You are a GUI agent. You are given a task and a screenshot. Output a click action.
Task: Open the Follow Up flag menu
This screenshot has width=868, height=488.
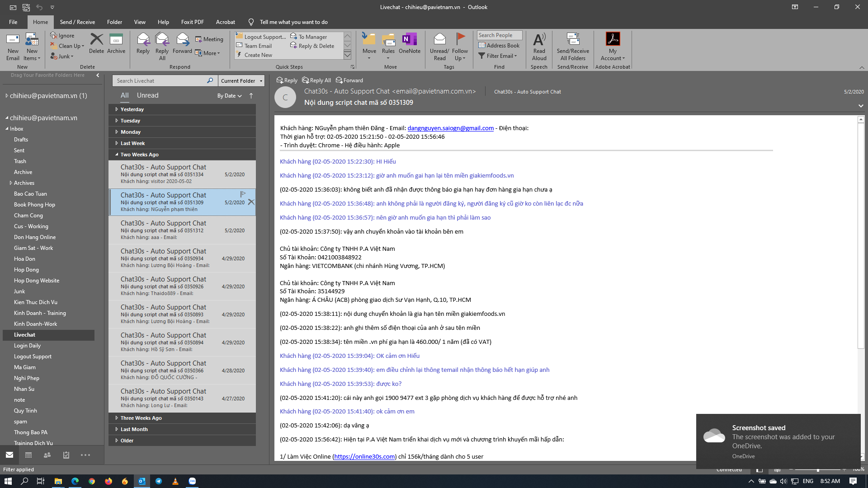point(460,47)
